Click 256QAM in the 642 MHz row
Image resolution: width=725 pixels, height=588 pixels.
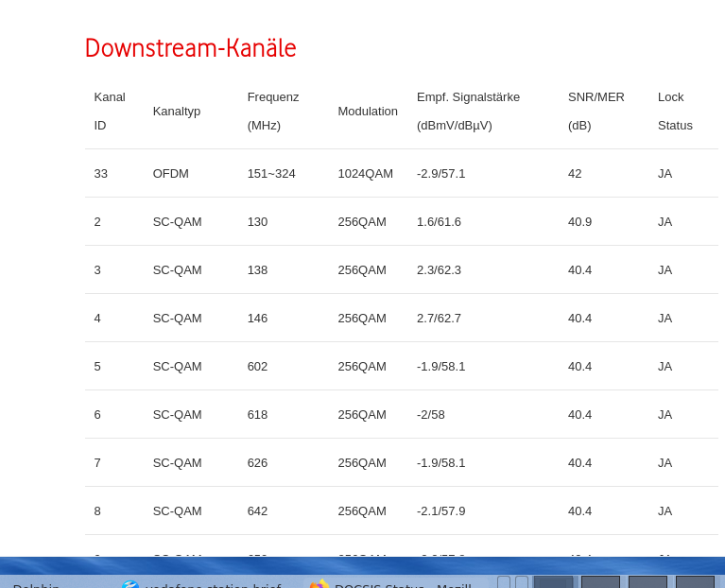[x=362, y=511]
